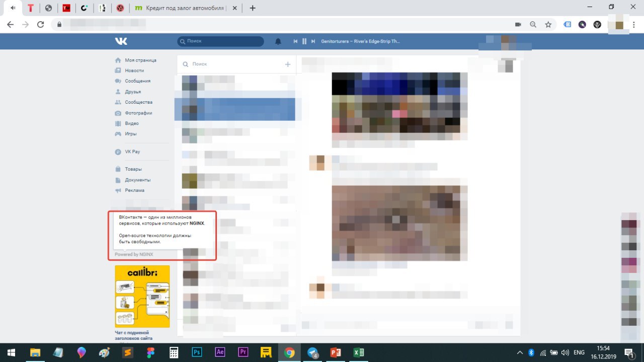Show hidden tray icons chevron
644x362 pixels.
[x=520, y=352]
